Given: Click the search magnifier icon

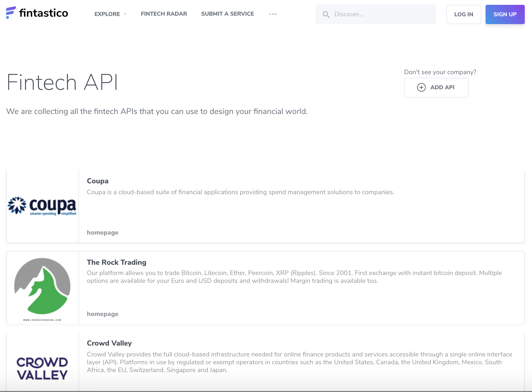Looking at the screenshot, I should tap(326, 14).
